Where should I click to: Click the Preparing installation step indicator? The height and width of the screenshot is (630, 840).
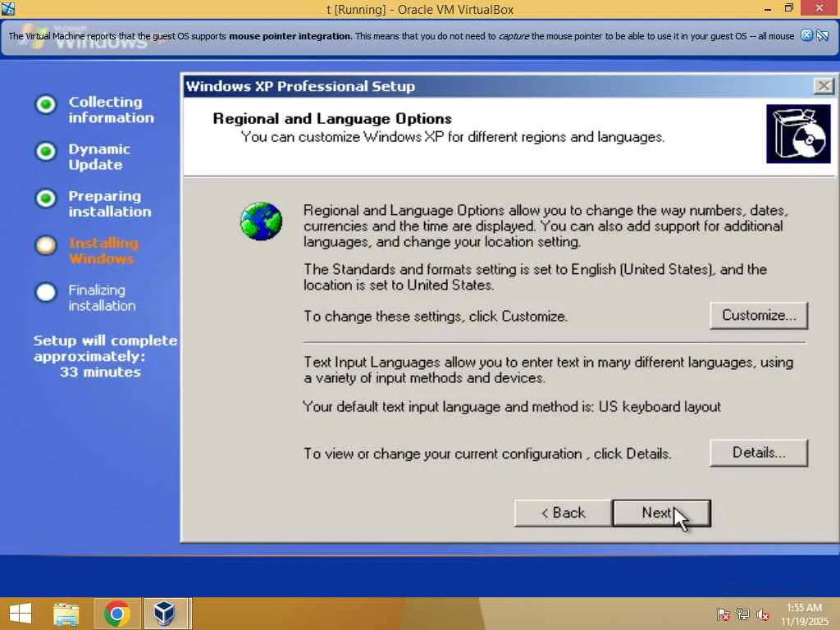46,199
